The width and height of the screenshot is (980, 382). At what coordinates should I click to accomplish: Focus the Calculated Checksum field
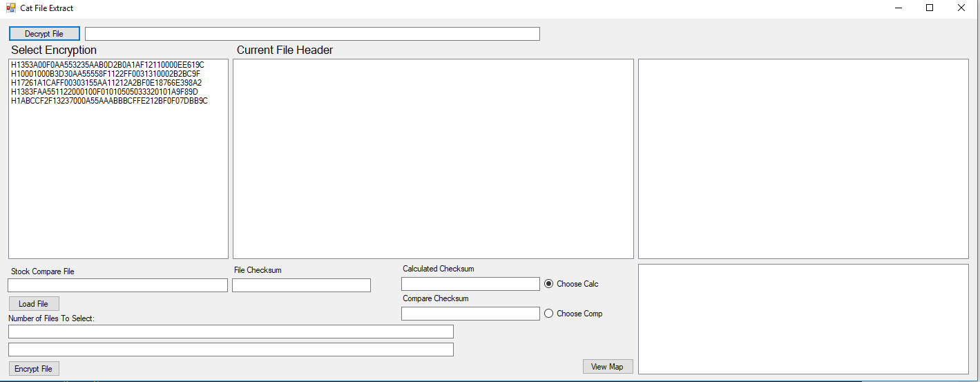pyautogui.click(x=470, y=284)
